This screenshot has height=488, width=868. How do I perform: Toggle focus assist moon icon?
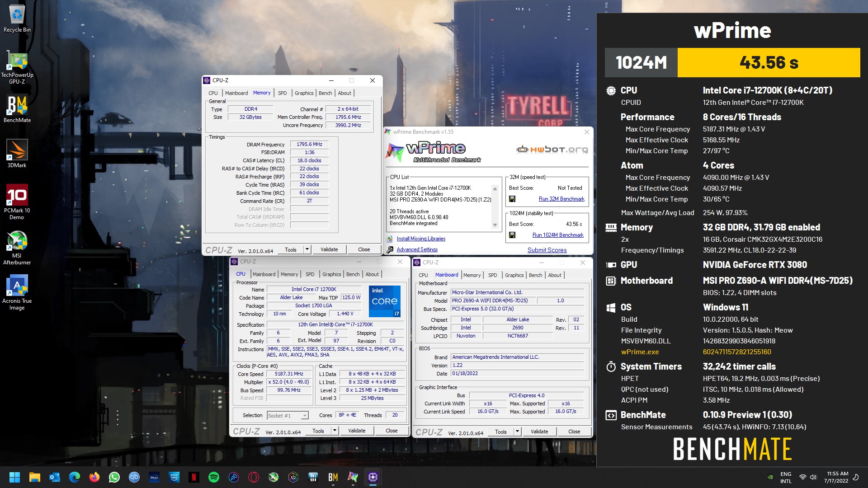(x=856, y=477)
